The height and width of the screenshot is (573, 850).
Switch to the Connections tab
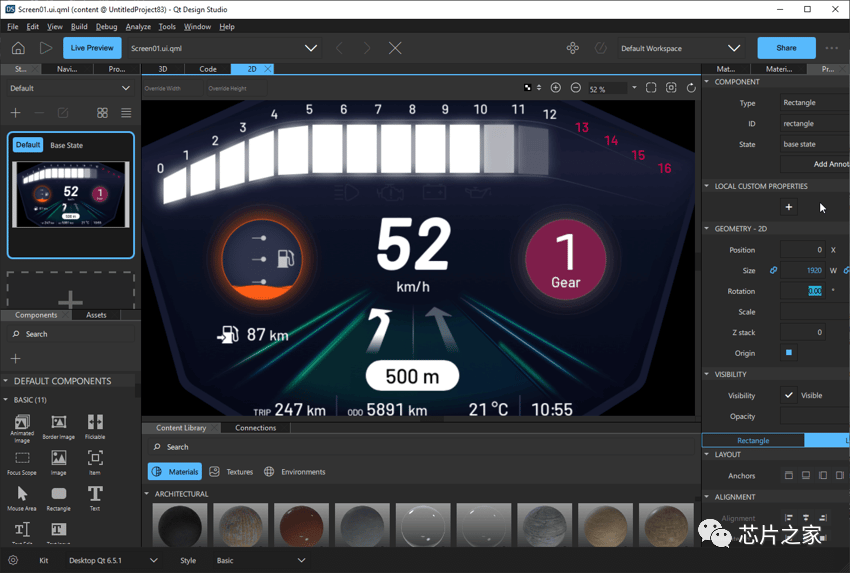tap(255, 428)
